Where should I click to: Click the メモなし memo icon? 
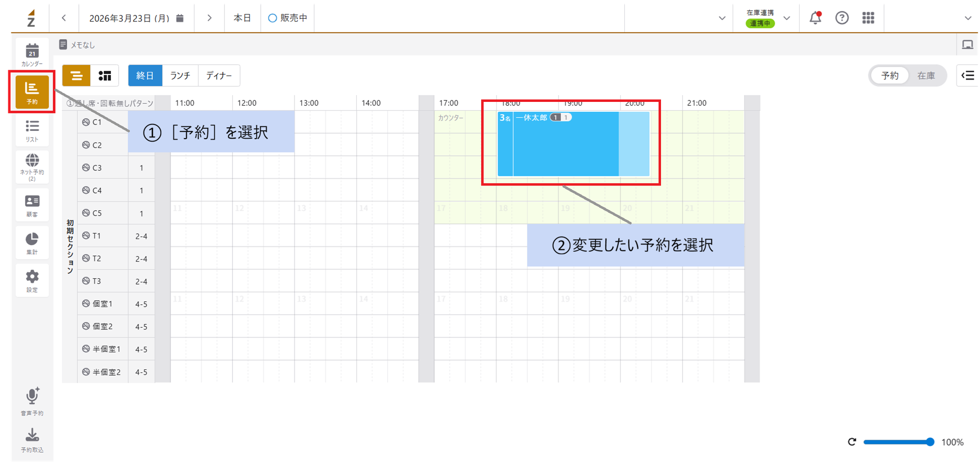63,45
